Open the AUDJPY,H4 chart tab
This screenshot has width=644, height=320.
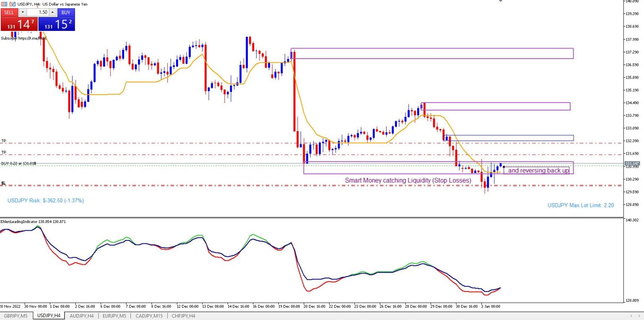(82, 316)
